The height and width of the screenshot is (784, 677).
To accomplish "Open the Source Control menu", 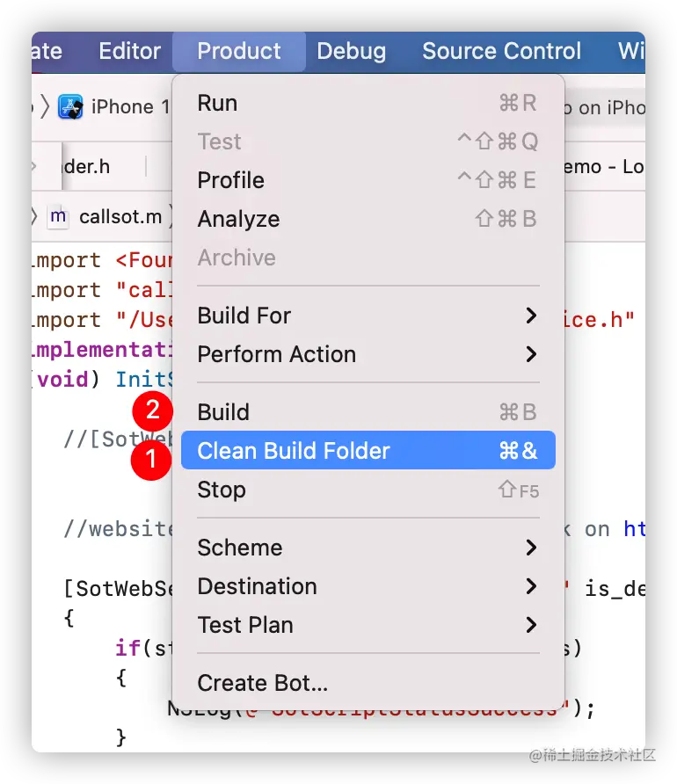I will (x=501, y=51).
